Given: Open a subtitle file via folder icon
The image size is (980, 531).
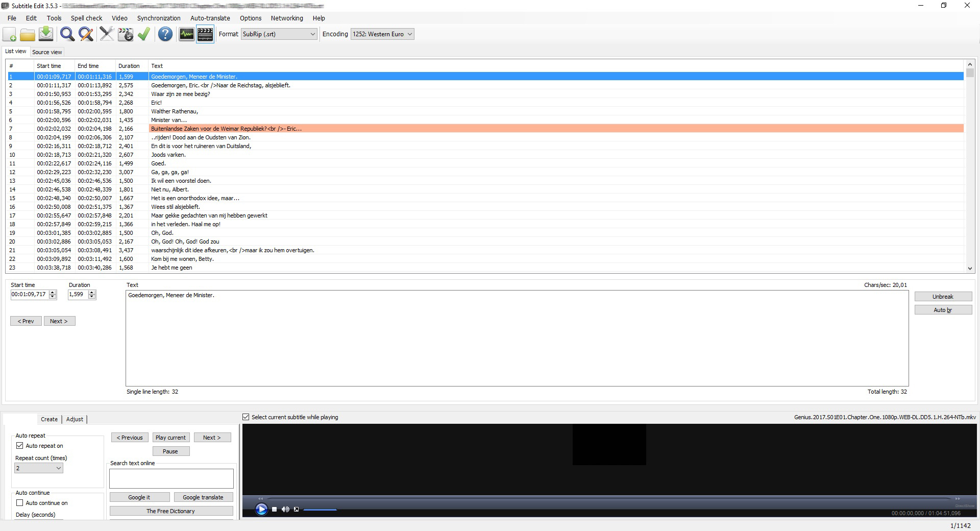Looking at the screenshot, I should click(x=28, y=34).
